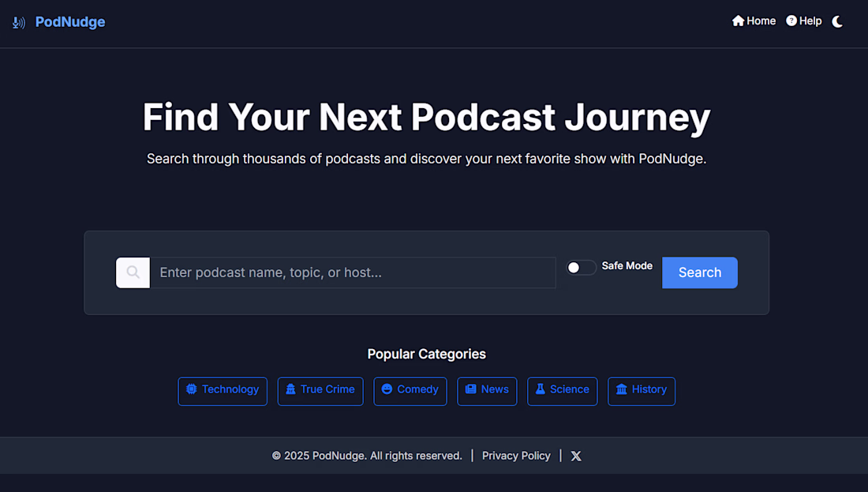Toggle dark mode with the moon icon
Screen dimensions: 868x492
[x=837, y=21]
